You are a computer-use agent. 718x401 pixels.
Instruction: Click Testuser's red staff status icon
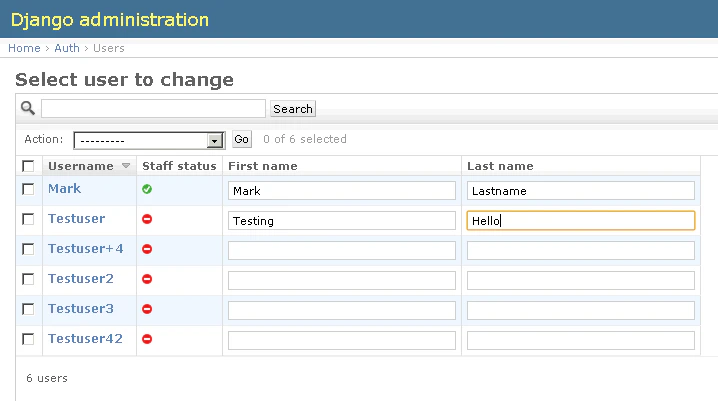click(147, 219)
